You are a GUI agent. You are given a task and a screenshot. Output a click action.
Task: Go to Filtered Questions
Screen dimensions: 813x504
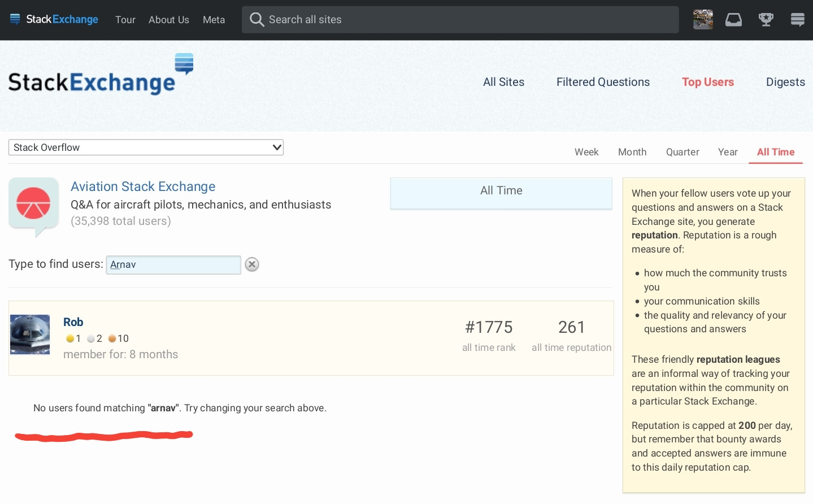pos(603,82)
